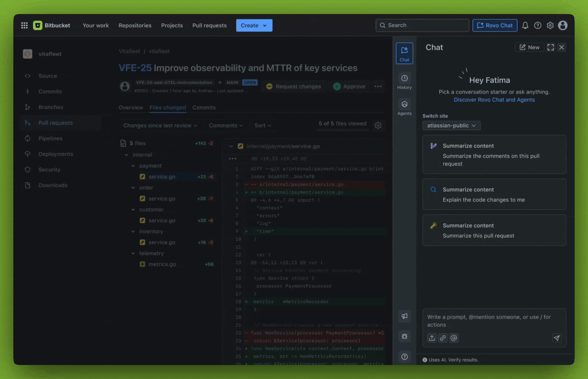
Task: Open the Agents panel in Rovo sidebar
Action: 404,107
